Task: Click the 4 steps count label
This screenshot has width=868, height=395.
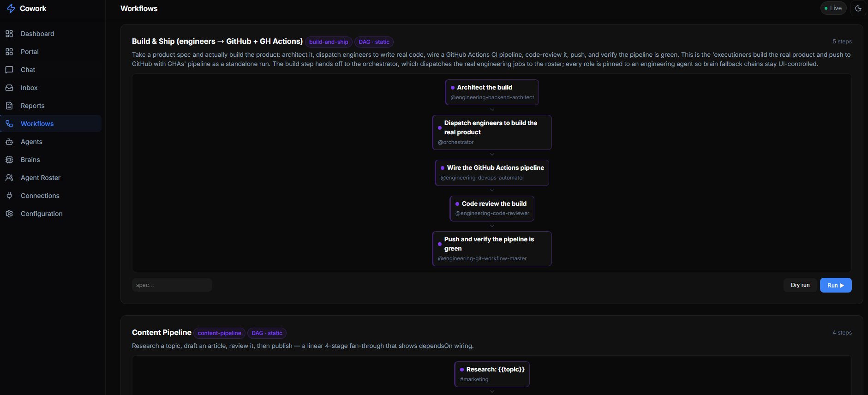Action: pos(842,333)
